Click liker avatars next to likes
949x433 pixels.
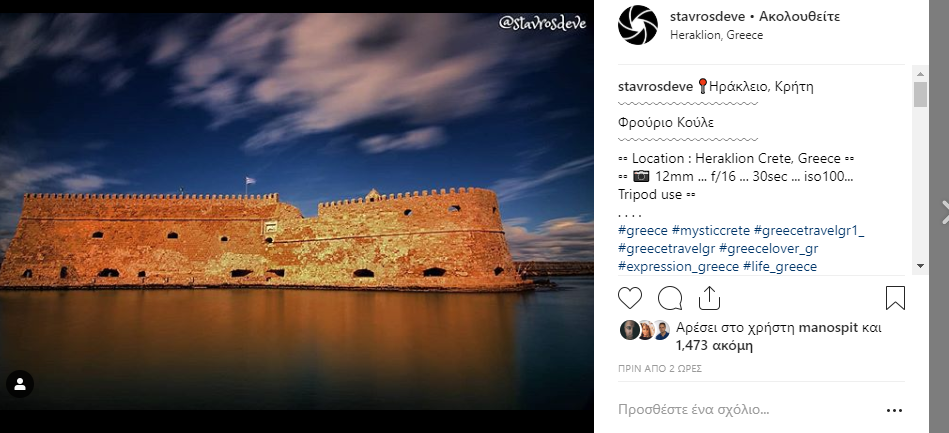coord(645,330)
